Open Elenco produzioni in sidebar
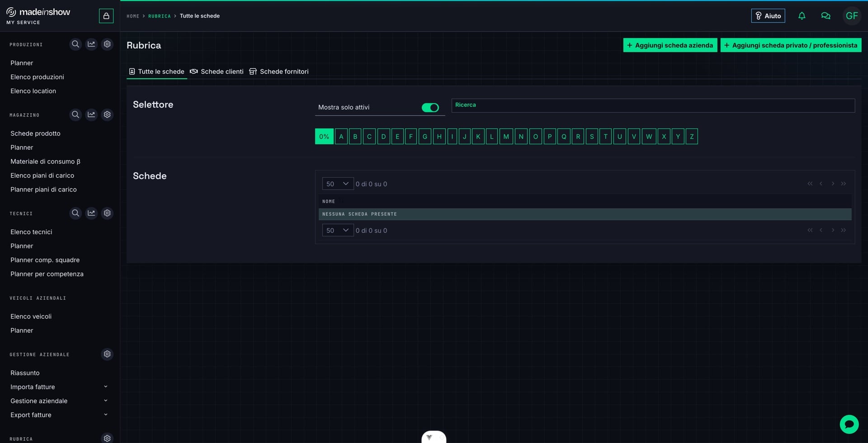Image resolution: width=868 pixels, height=443 pixels. point(37,77)
